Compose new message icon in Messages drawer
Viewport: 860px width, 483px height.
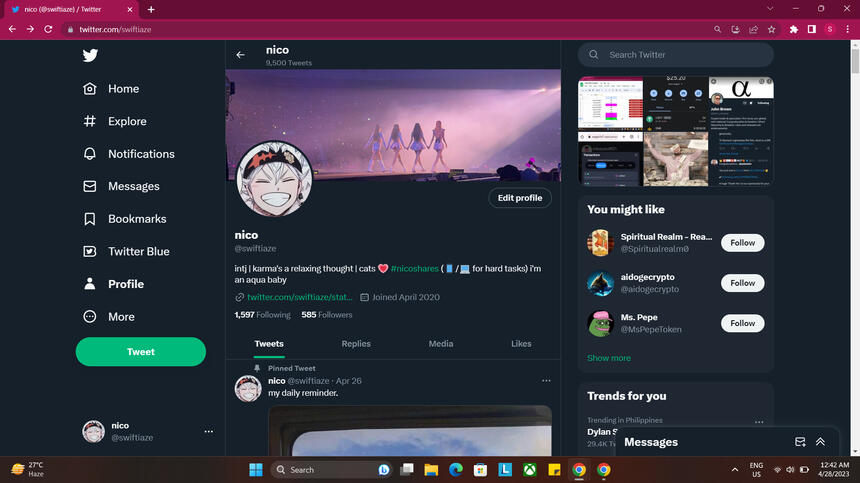pyautogui.click(x=800, y=442)
